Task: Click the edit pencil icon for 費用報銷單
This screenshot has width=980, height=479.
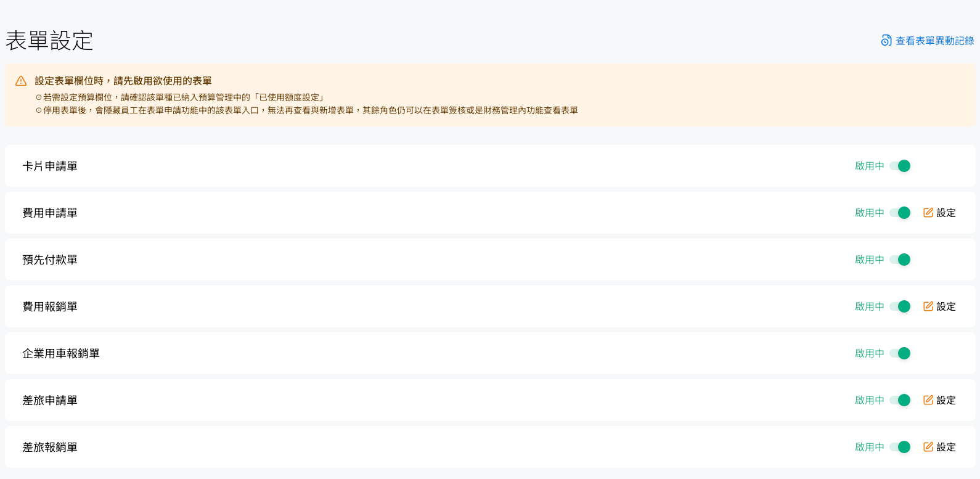Action: coord(928,306)
